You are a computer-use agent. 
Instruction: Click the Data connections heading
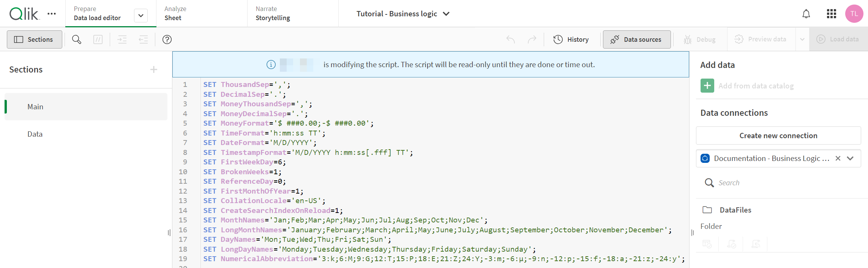point(734,113)
